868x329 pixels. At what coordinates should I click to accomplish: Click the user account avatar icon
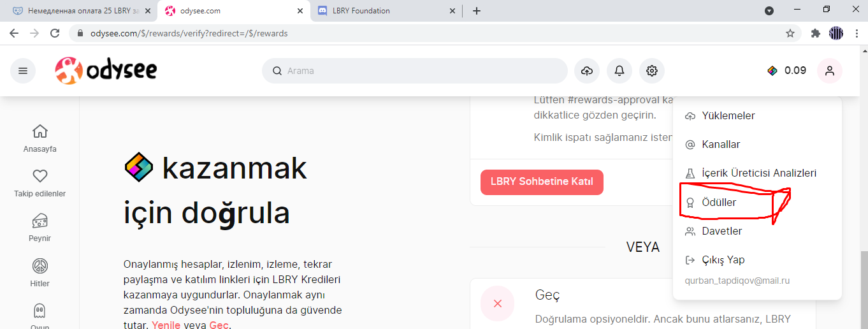click(830, 71)
